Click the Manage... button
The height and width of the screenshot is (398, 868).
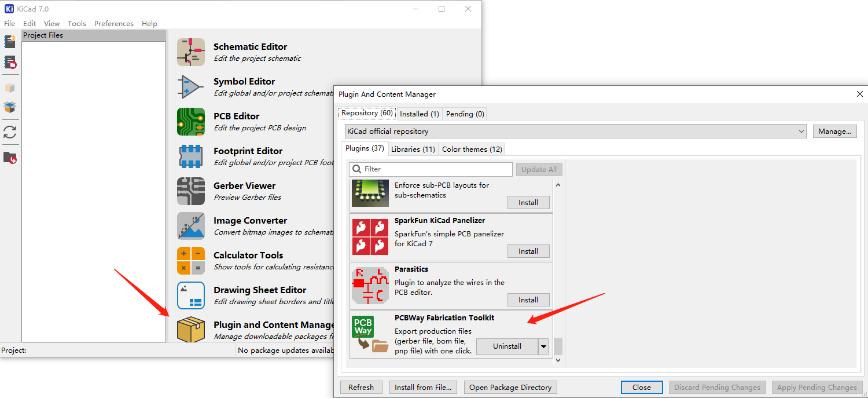[834, 132]
